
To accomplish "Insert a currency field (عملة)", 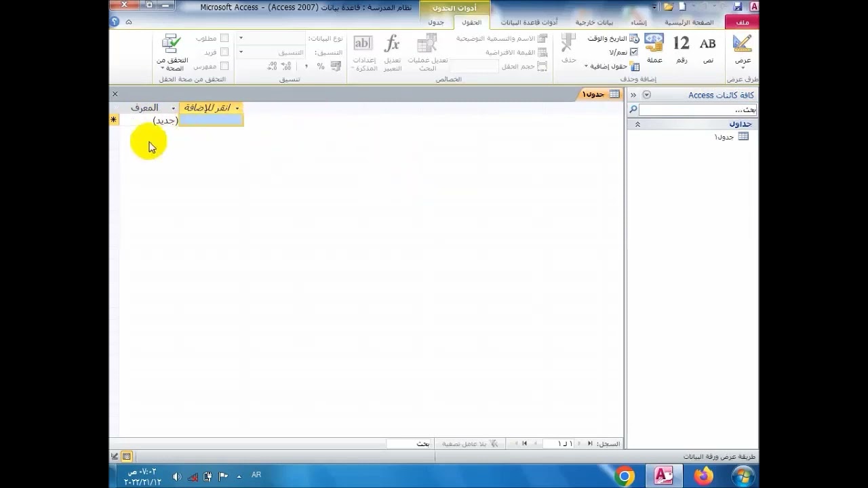I will (x=654, y=49).
